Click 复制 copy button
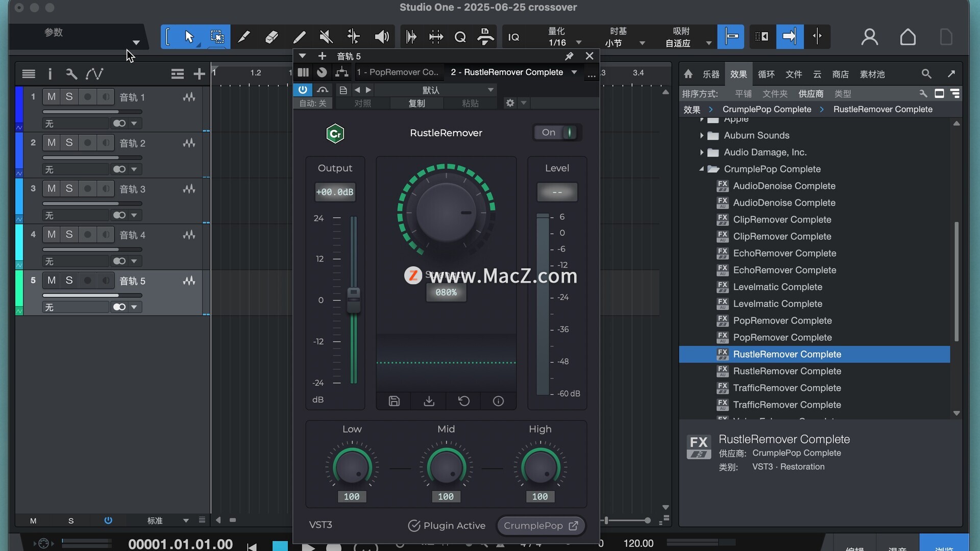The height and width of the screenshot is (551, 980). [x=416, y=103]
